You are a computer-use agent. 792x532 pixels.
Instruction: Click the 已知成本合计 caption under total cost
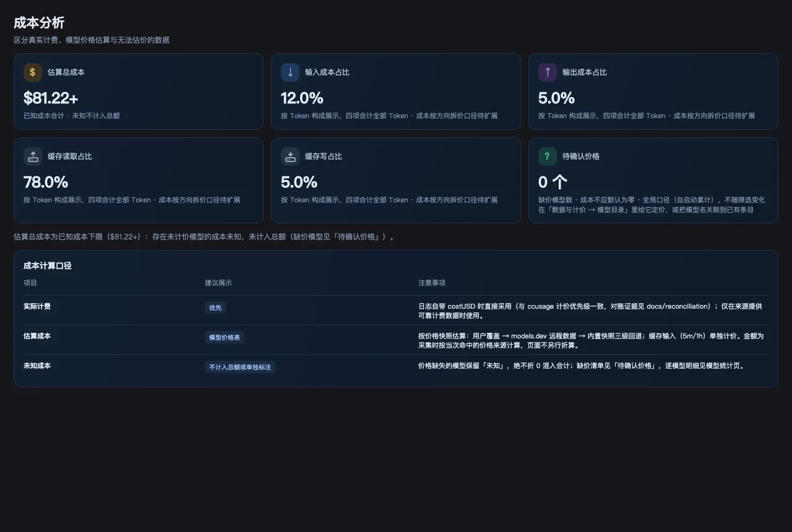(72, 116)
